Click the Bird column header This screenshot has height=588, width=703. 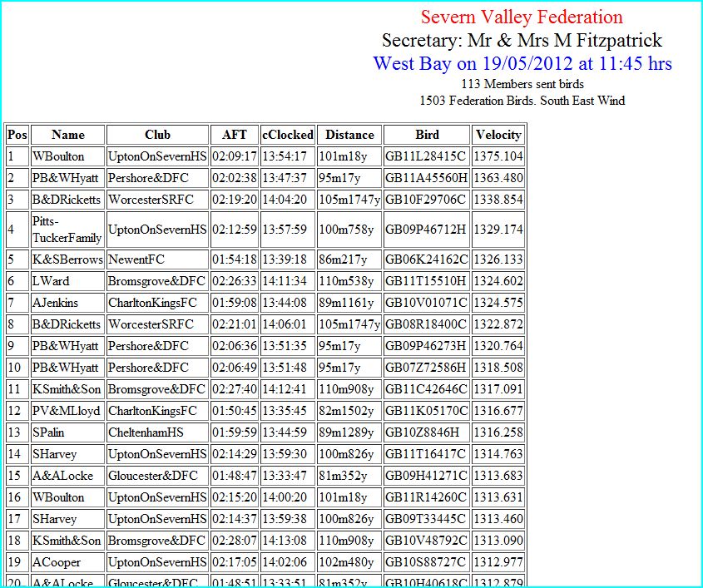(427, 135)
